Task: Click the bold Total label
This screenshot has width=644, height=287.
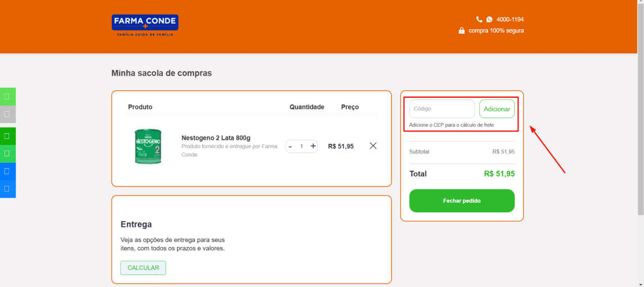Action: click(418, 174)
